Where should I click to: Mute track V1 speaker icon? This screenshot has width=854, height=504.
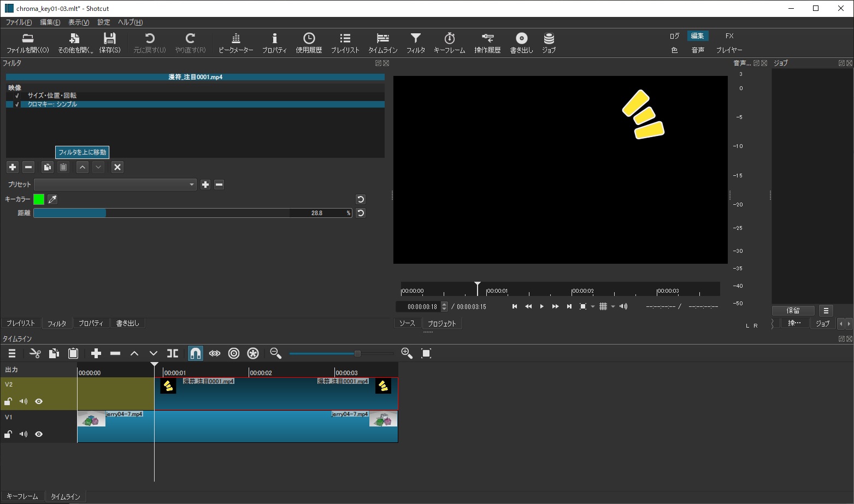(23, 434)
